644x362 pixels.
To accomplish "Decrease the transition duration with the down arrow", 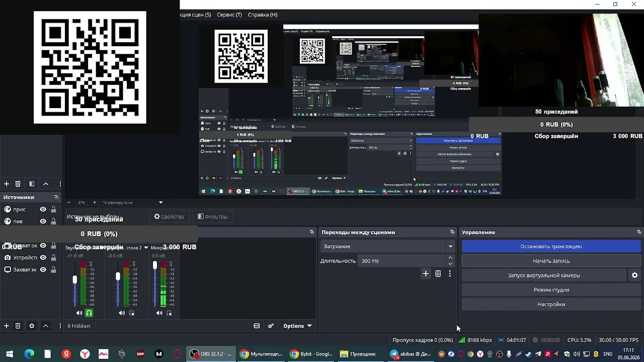I will (450, 264).
